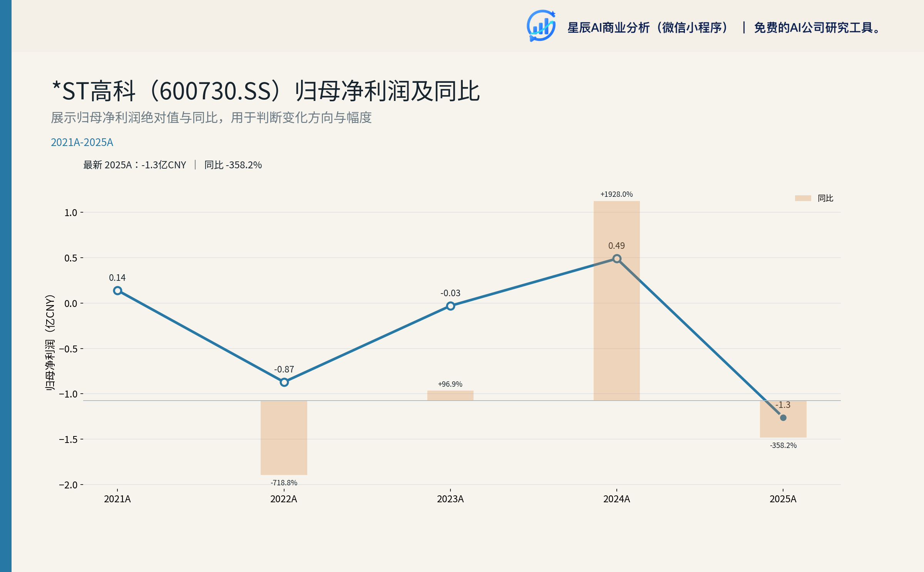Click the 2021A-2025A period range text
924x572 pixels.
(x=82, y=143)
